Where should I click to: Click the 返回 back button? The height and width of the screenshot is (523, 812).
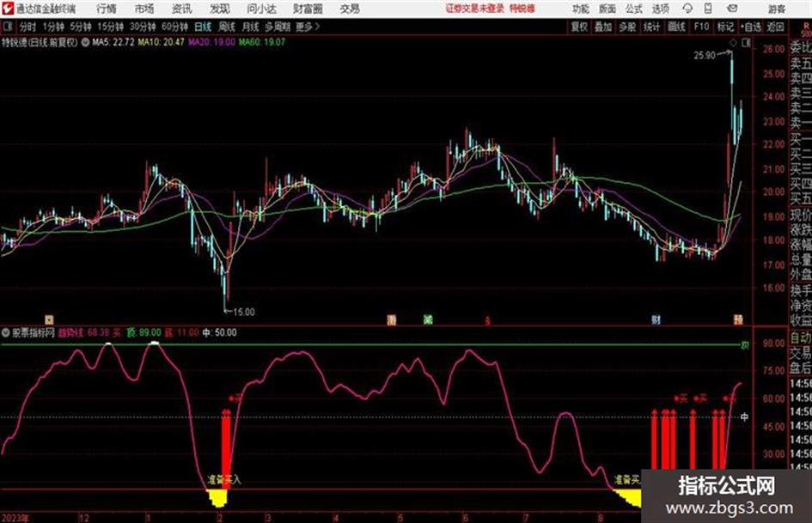point(775,27)
